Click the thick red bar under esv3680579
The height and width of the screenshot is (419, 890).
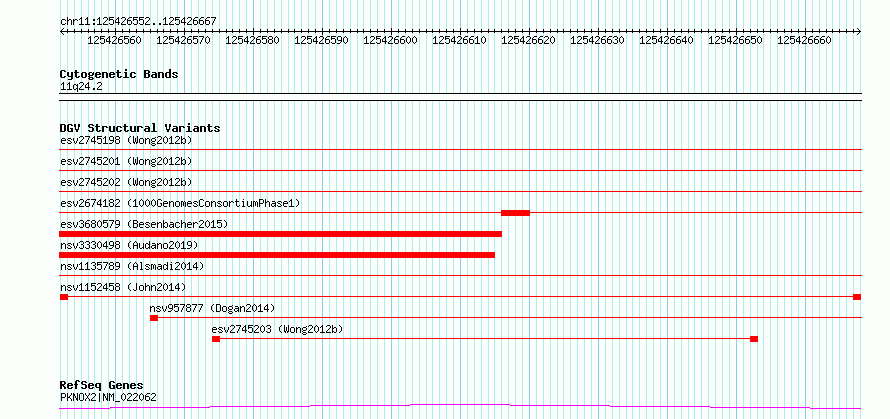280,234
